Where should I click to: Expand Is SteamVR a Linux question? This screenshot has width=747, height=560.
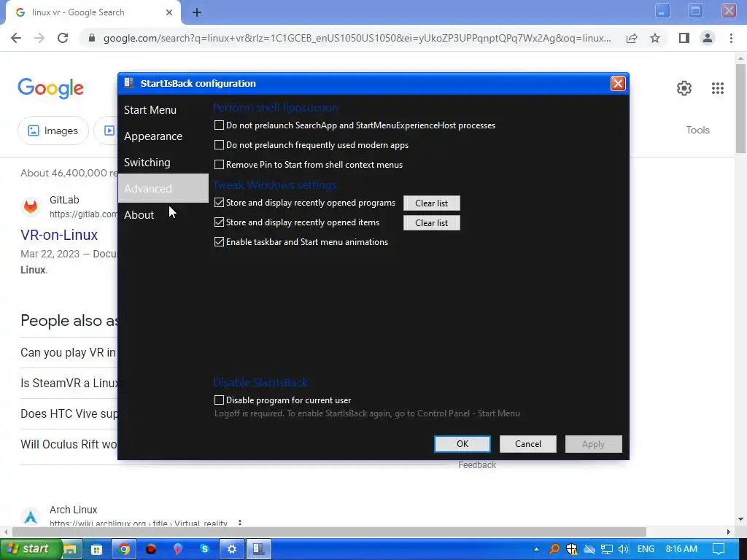click(x=69, y=383)
